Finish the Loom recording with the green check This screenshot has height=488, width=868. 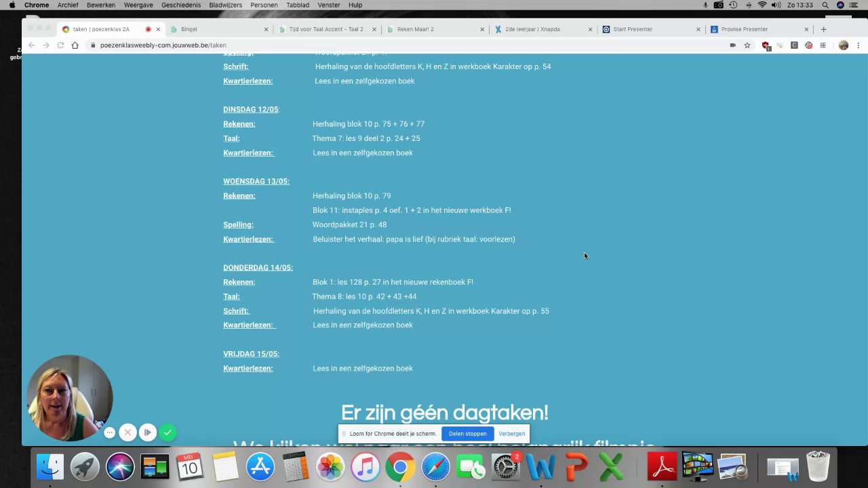pyautogui.click(x=167, y=432)
